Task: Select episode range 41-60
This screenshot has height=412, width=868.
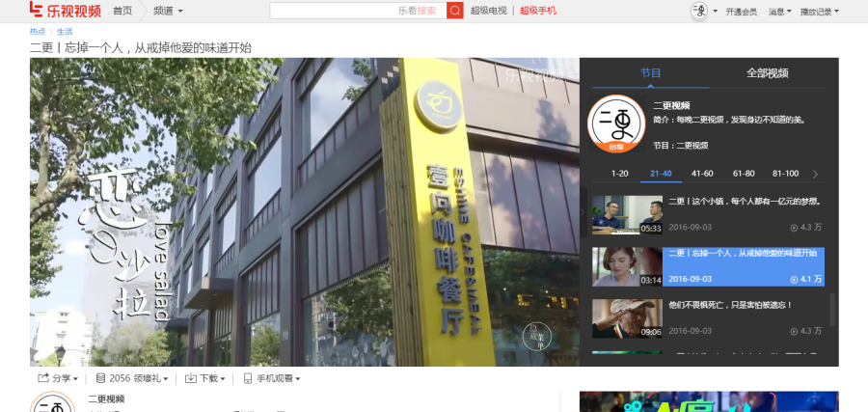Action: [x=702, y=174]
